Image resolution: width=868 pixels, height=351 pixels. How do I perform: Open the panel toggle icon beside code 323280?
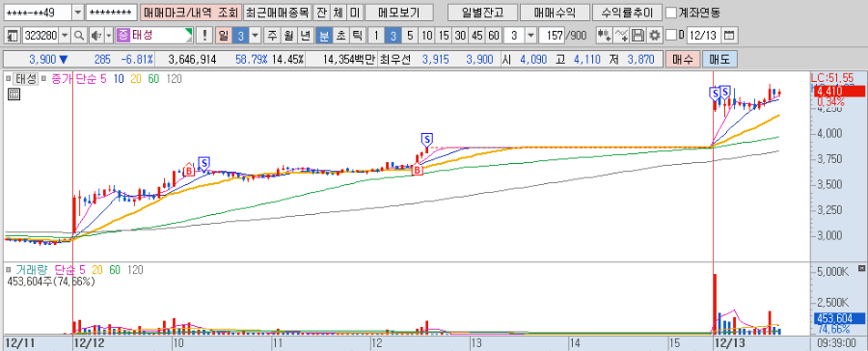point(14,36)
